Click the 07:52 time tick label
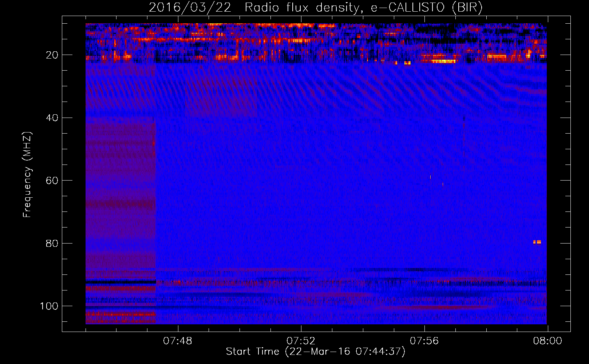589x364 pixels. [x=301, y=341]
